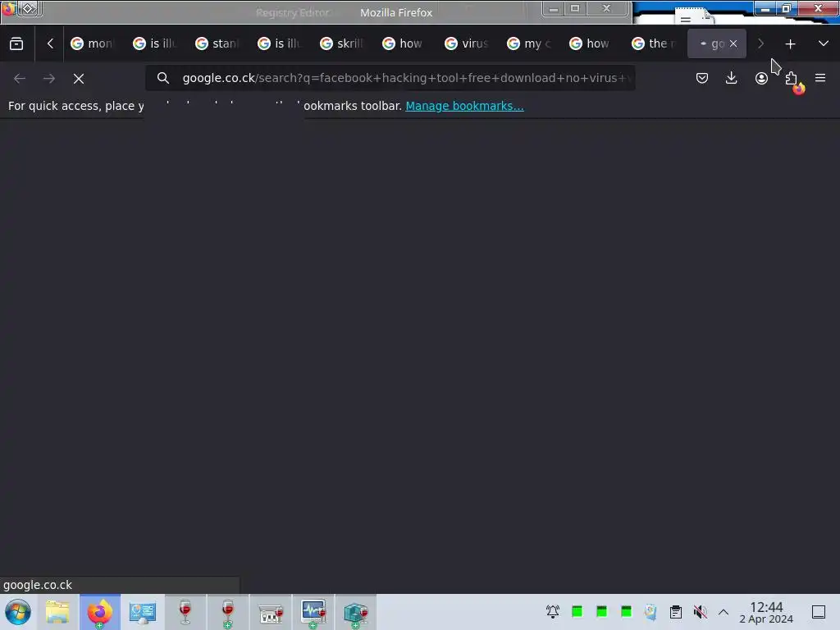Viewport: 840px width, 630px height.
Task: Switch to the 'the' Google tab
Action: 654,43
